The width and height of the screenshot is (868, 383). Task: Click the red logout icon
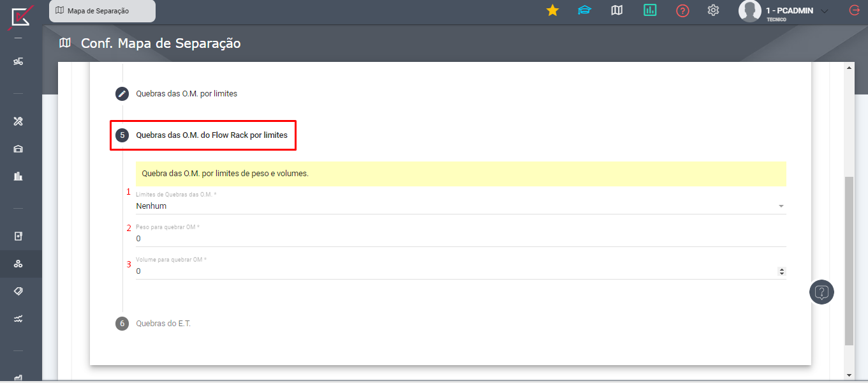point(854,10)
